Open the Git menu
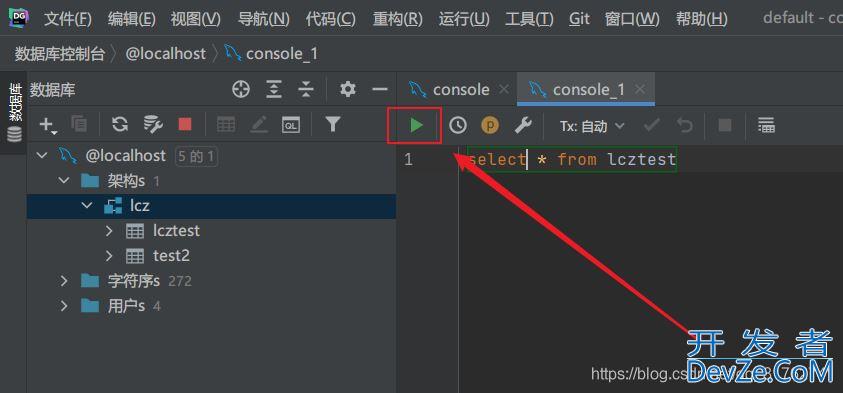The width and height of the screenshot is (843, 393). pyautogui.click(x=579, y=19)
